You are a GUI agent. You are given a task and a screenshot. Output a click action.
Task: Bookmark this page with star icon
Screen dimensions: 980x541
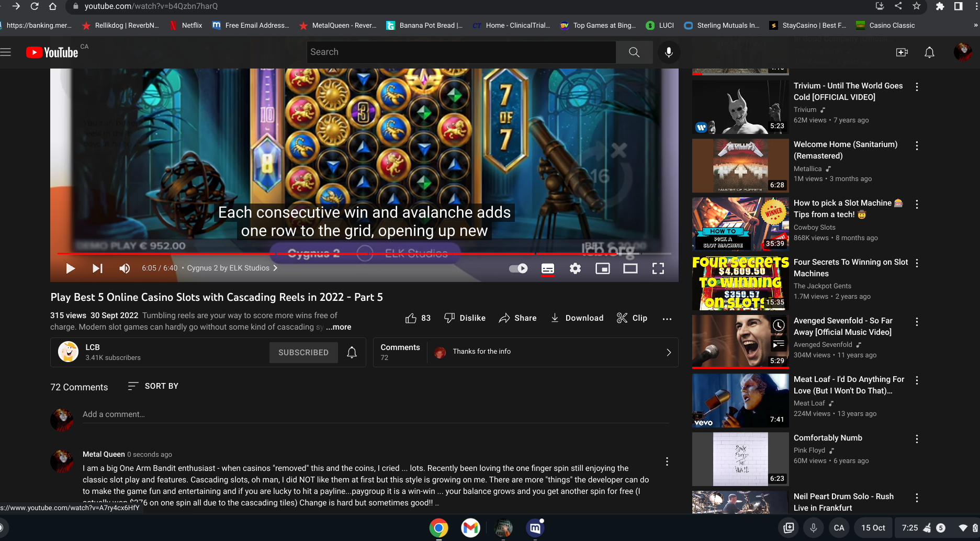917,6
